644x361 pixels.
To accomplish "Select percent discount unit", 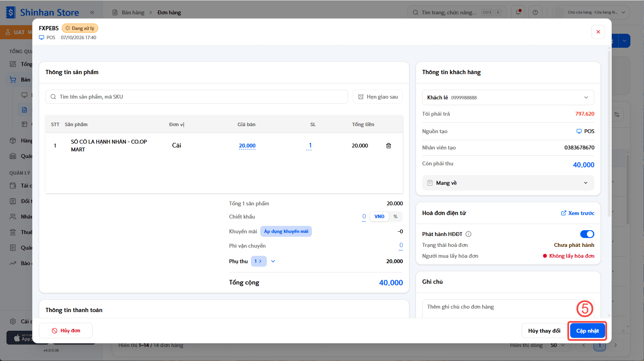I will [395, 217].
